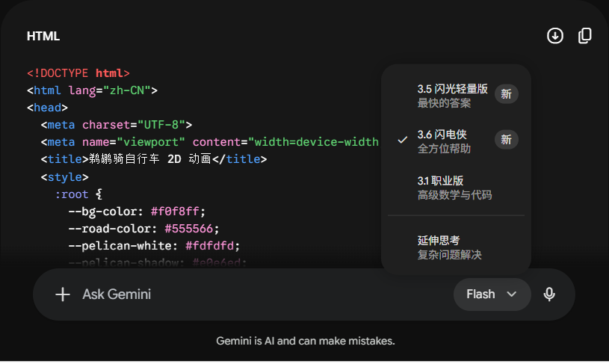
Task: Click the checkmark next to 3.6 闪电侠
Action: tap(403, 140)
